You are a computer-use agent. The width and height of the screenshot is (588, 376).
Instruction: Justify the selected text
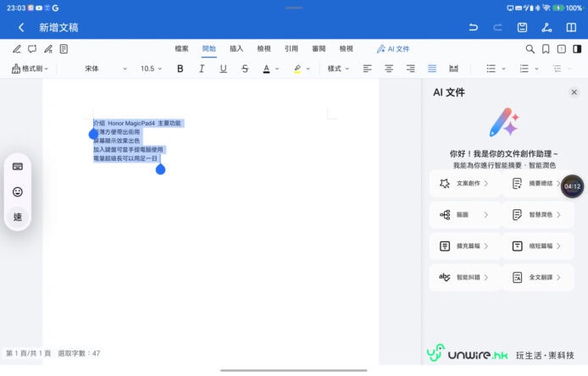coord(432,69)
